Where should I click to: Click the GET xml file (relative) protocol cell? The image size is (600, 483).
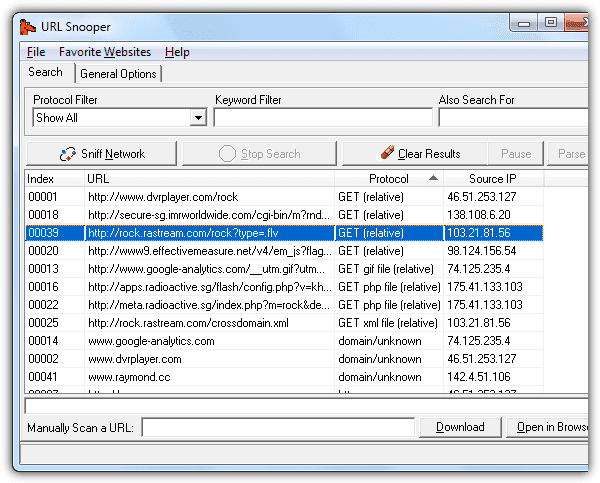(x=388, y=323)
